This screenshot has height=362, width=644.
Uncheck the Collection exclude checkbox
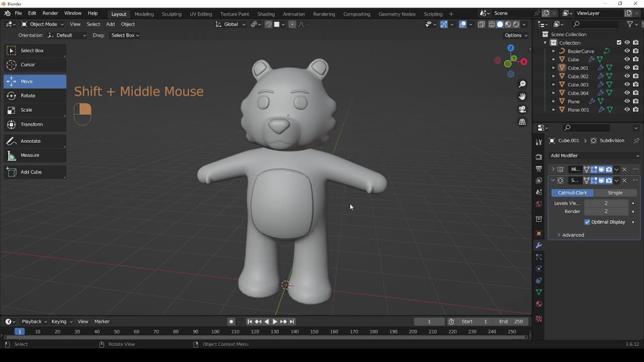coord(619,43)
